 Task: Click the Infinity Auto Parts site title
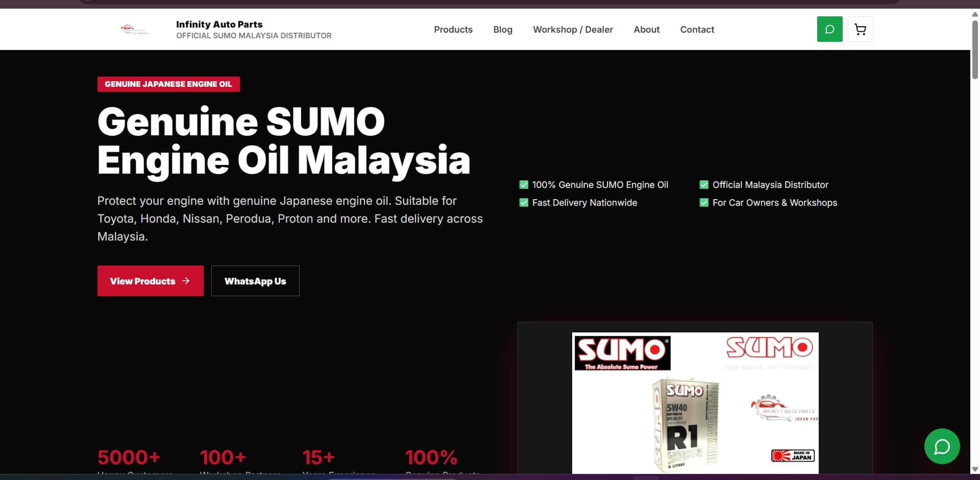click(x=219, y=24)
